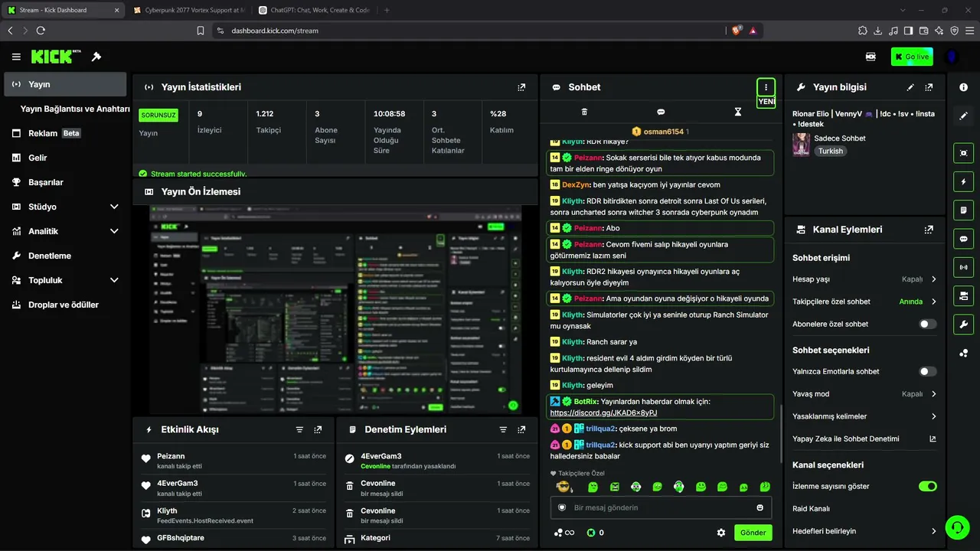Turn off İzlenme sayısını göster switch
The width and height of the screenshot is (980, 551).
928,487
